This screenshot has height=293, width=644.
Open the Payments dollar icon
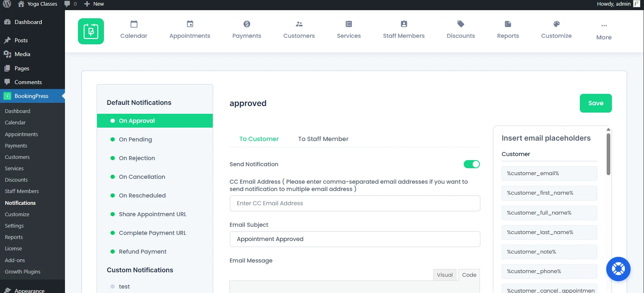(247, 24)
